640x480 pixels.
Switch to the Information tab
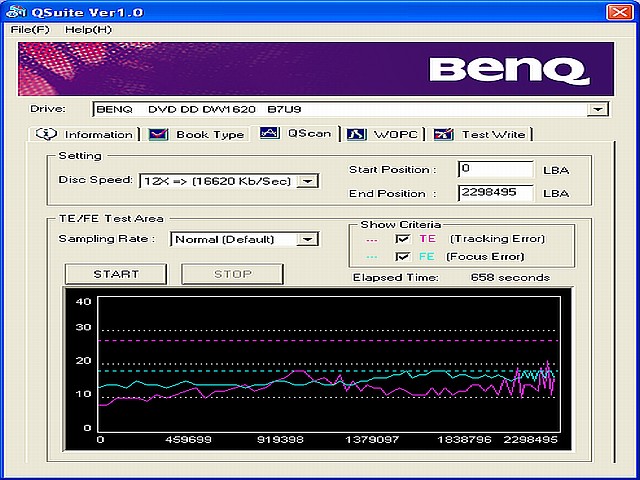click(x=84, y=134)
